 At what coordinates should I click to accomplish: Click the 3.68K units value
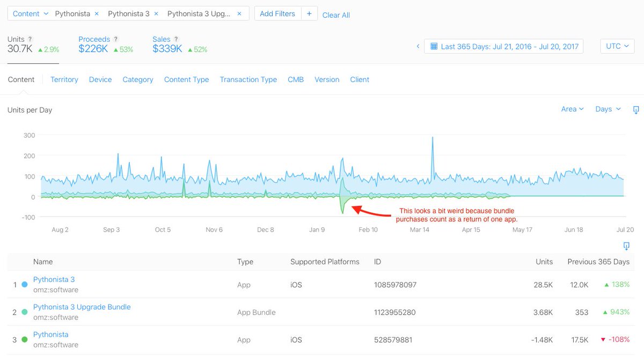[542, 312]
